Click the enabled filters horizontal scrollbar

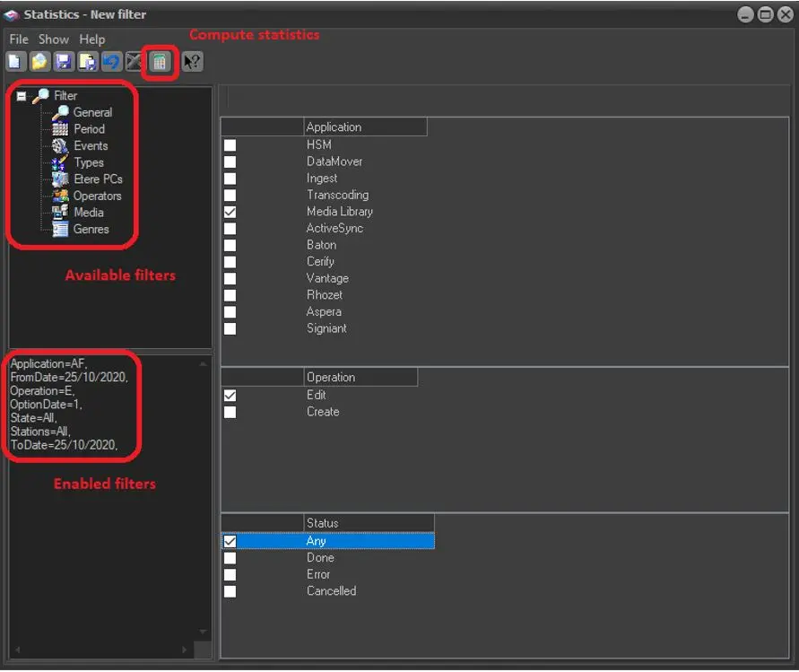[x=100, y=650]
